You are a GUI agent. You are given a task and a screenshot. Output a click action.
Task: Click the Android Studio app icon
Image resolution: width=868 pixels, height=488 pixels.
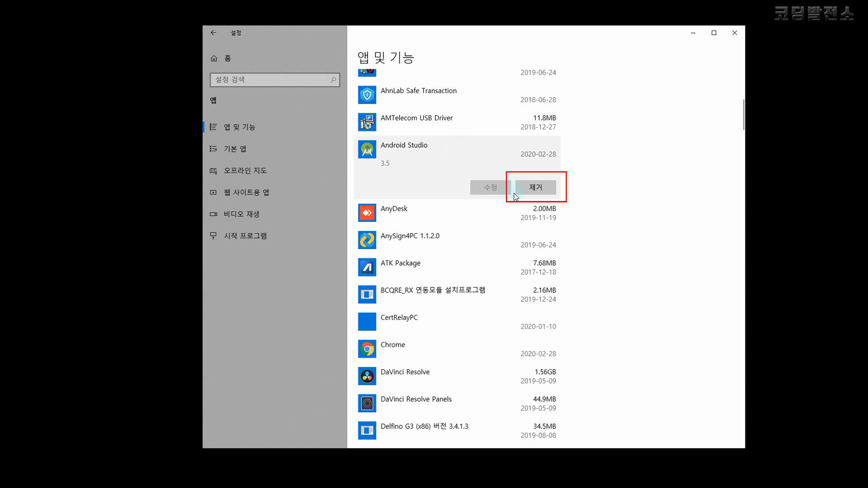[367, 149]
